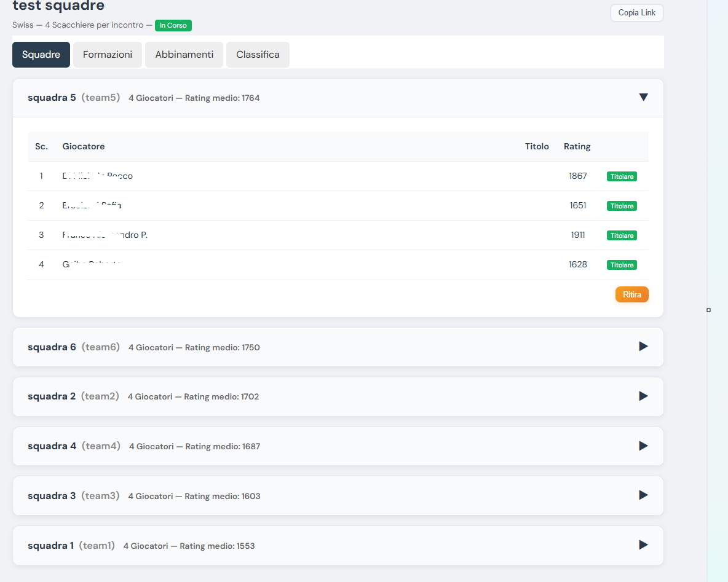Expand squadra 6 using its arrow
The height and width of the screenshot is (582, 728).
(x=643, y=347)
